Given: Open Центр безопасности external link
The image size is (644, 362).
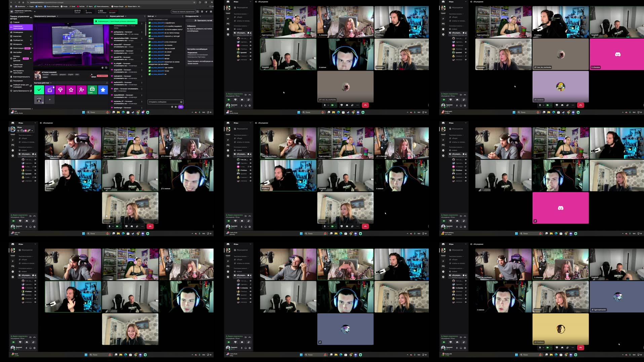Looking at the screenshot, I should tap(21, 91).
